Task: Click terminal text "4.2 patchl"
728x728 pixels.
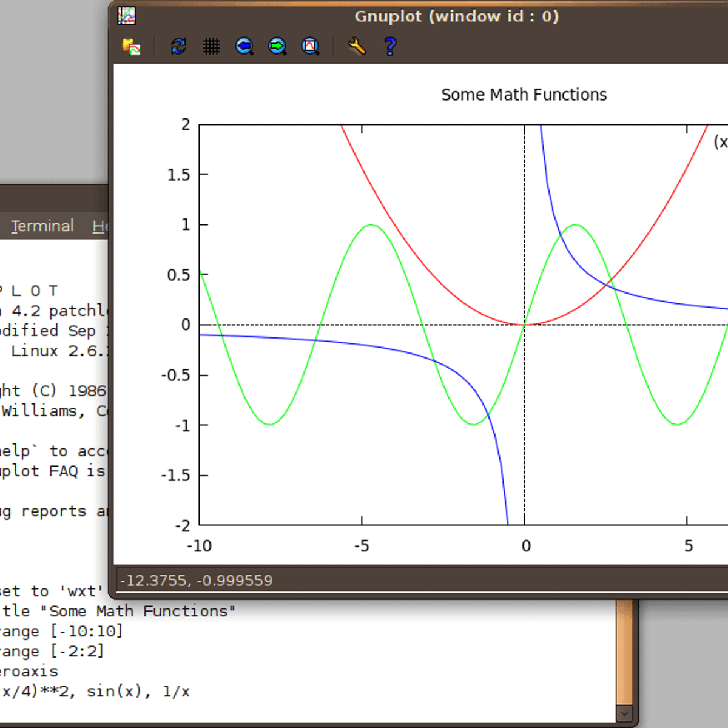Action: 59,311
